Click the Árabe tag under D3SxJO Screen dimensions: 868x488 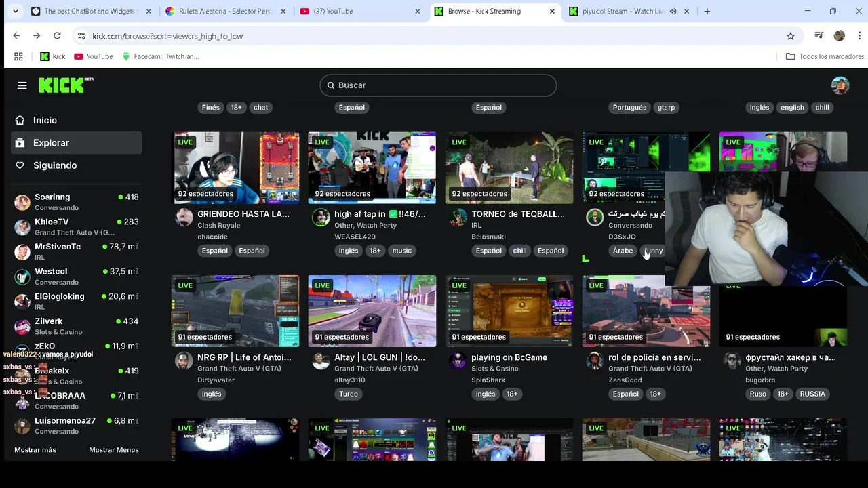(623, 251)
